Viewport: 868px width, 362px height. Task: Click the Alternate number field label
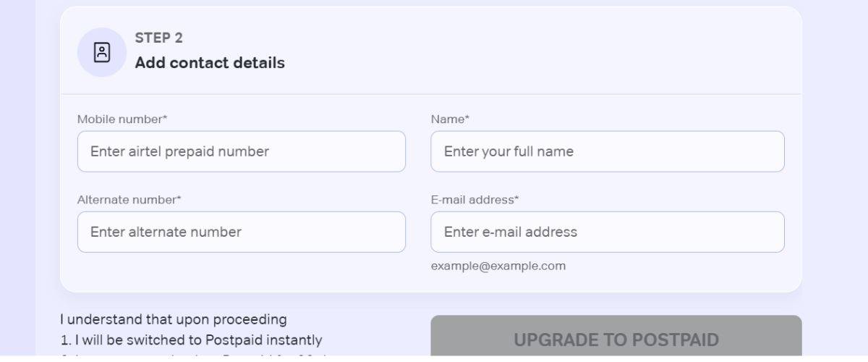click(x=129, y=199)
